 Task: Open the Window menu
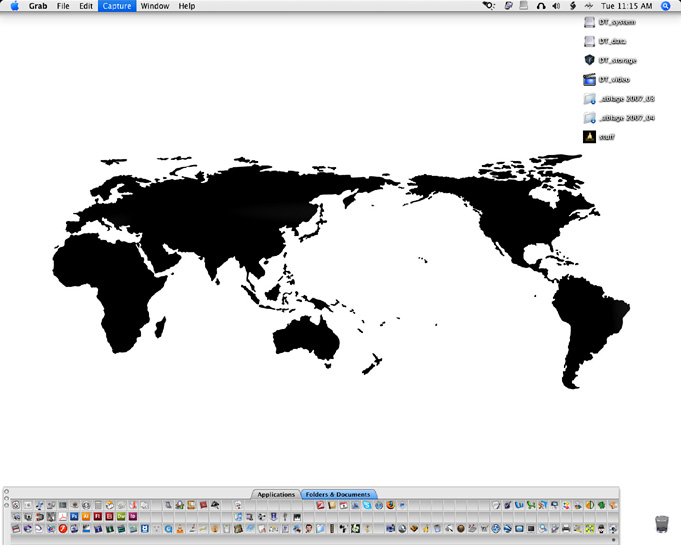[155, 6]
